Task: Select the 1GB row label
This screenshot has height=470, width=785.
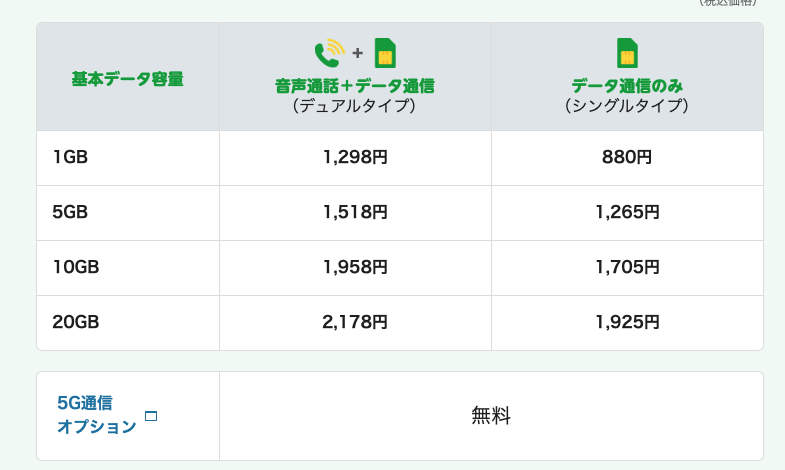Action: [x=70, y=157]
